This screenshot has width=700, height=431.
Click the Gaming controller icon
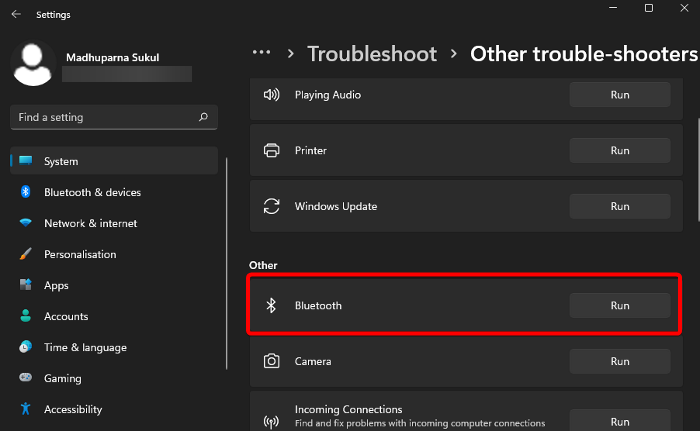25,378
